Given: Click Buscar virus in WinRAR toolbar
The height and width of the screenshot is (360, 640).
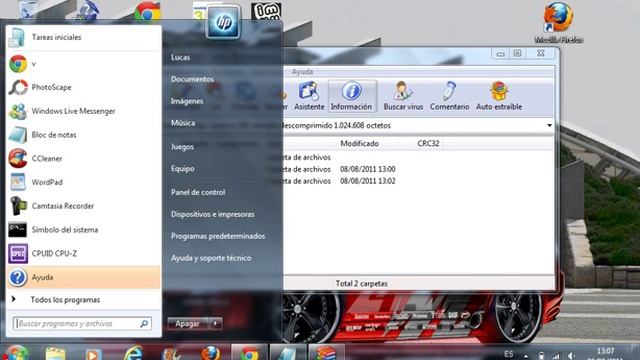Looking at the screenshot, I should tap(403, 96).
